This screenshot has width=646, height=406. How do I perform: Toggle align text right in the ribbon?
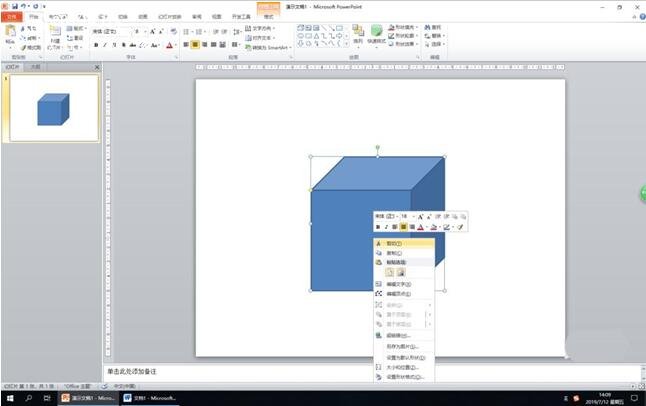205,45
